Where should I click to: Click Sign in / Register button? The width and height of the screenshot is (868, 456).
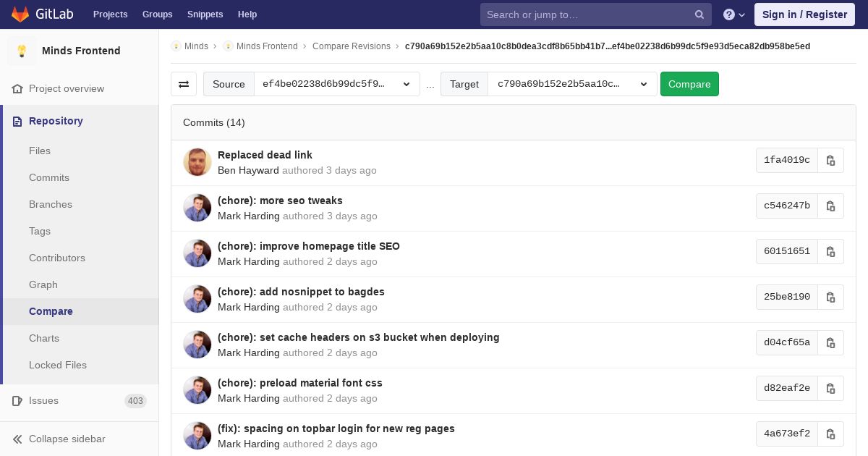(x=804, y=14)
